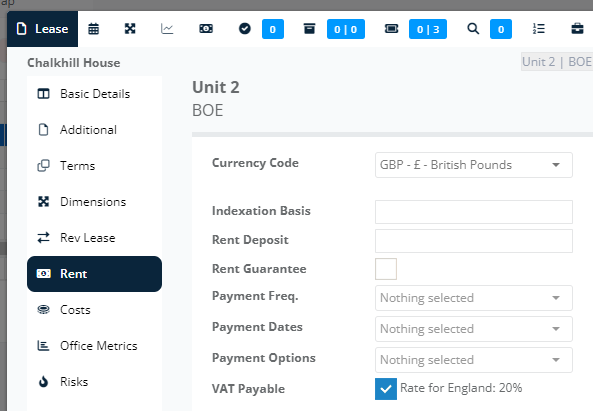Open the Payment Dates dropdown
Image resolution: width=593 pixels, height=411 pixels.
click(473, 329)
